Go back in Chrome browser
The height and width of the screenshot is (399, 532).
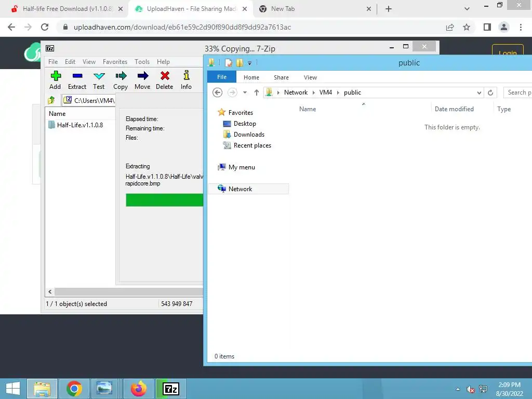(x=11, y=27)
